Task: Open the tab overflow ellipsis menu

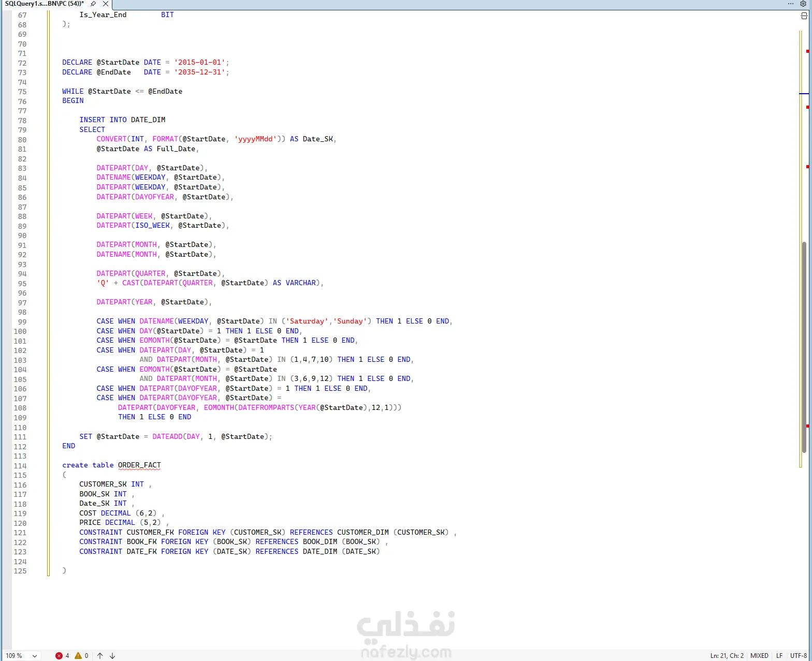Action: 791,4
